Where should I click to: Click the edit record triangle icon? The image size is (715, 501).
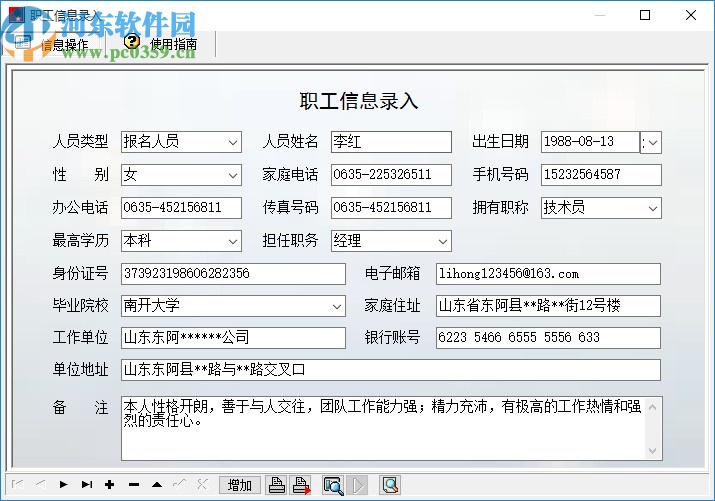click(x=157, y=484)
